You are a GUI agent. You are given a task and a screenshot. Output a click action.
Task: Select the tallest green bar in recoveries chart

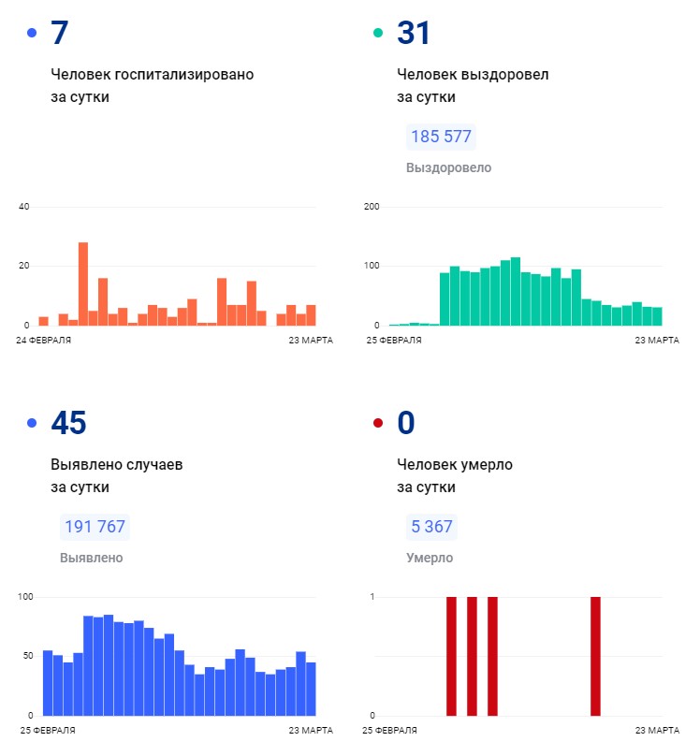516,291
